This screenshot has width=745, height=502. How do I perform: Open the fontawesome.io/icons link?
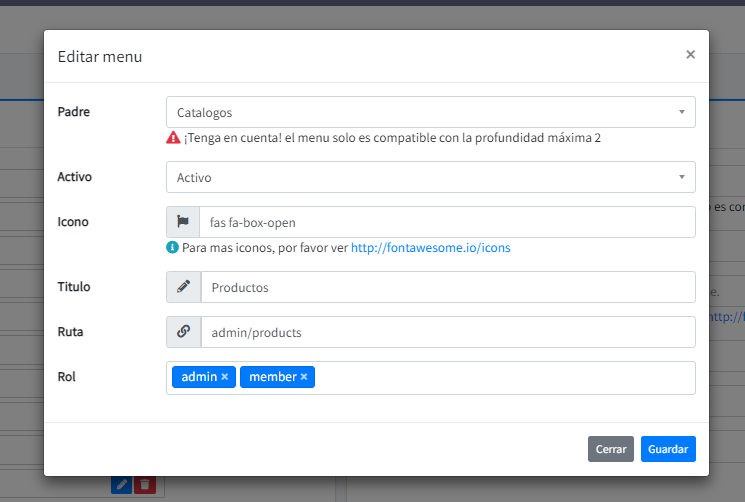[x=430, y=247]
